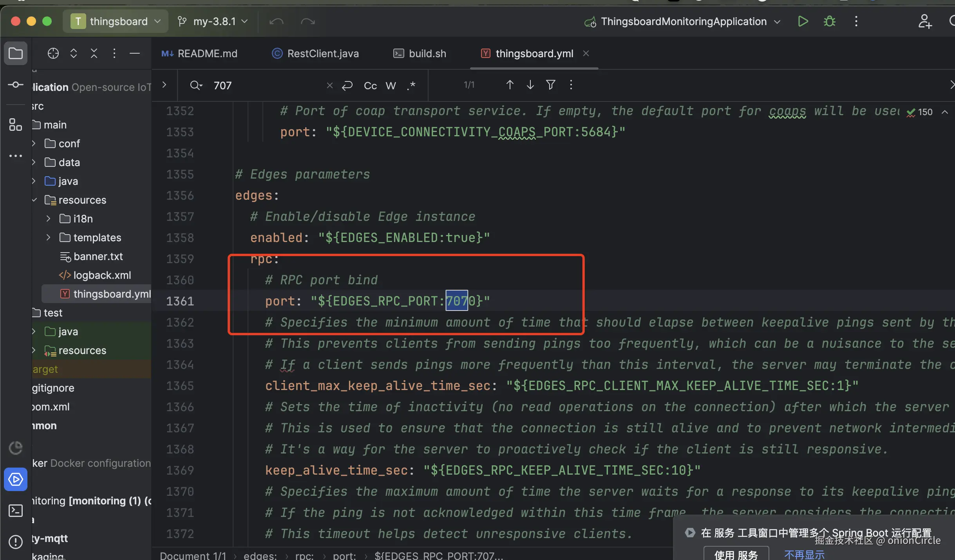Jump to previous search occurrence arrow
The width and height of the screenshot is (955, 560).
pos(510,85)
